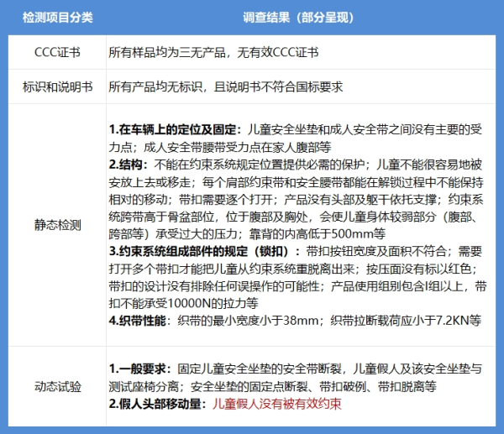Select the 静态检测 row label cell
This screenshot has height=434, width=504.
coord(57,225)
